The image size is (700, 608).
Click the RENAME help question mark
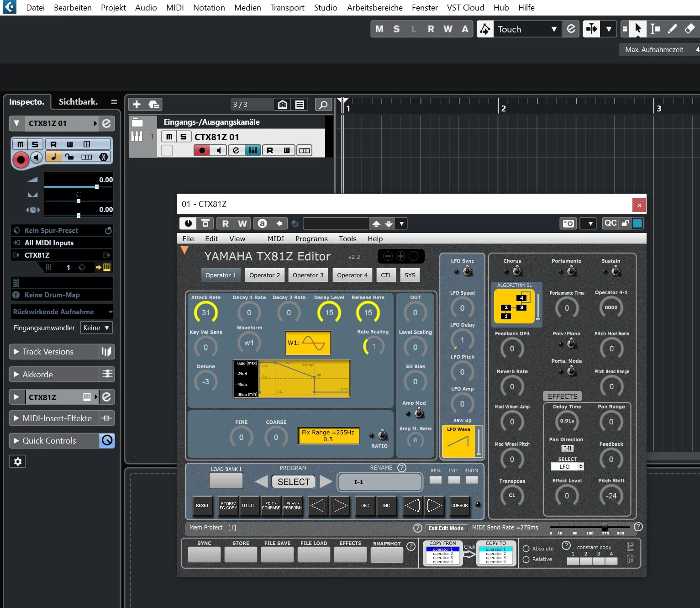[x=402, y=468]
